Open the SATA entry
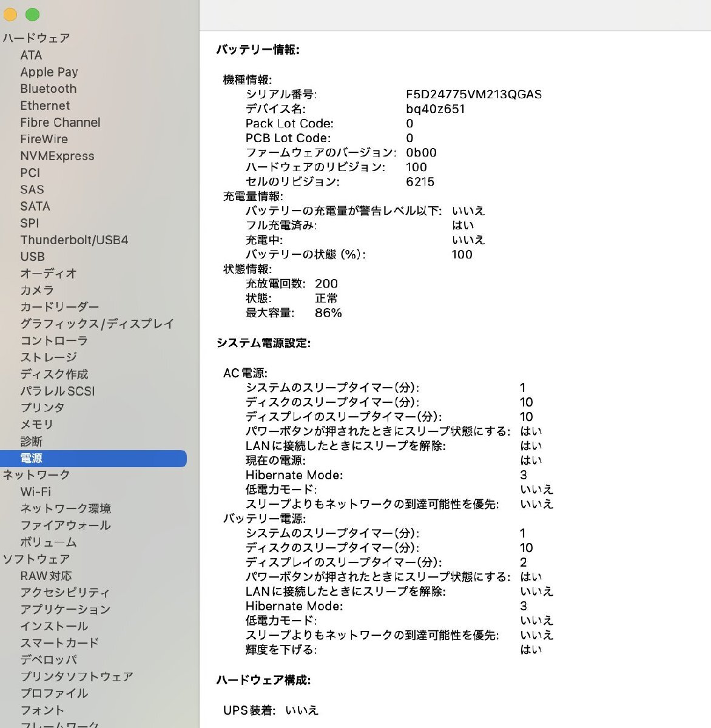 [35, 206]
